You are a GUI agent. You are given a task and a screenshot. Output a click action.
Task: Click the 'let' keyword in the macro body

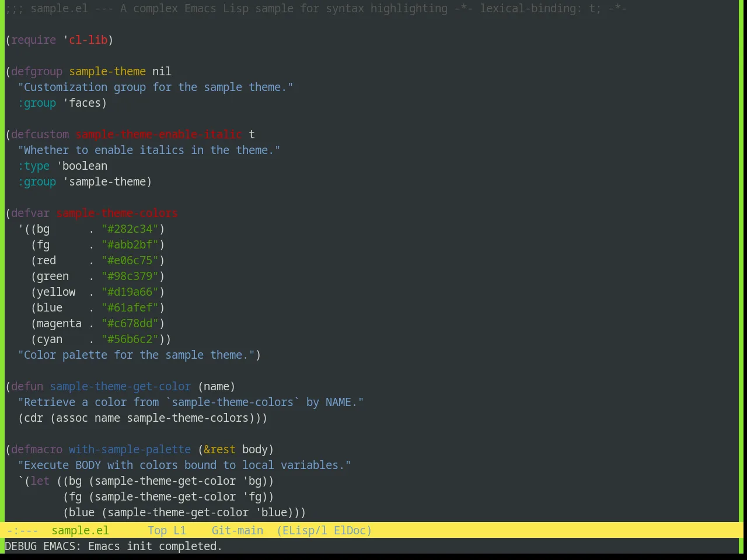point(40,481)
